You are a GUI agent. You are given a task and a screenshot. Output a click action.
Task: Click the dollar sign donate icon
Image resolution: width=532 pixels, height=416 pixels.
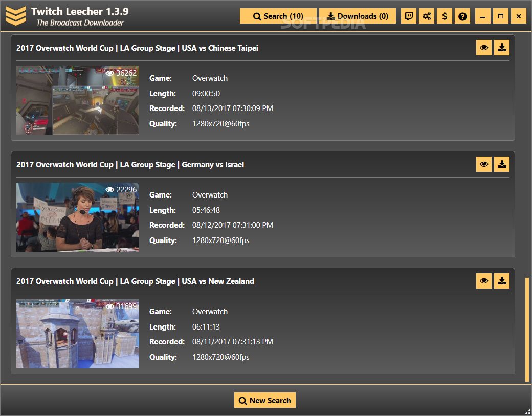[x=445, y=16]
